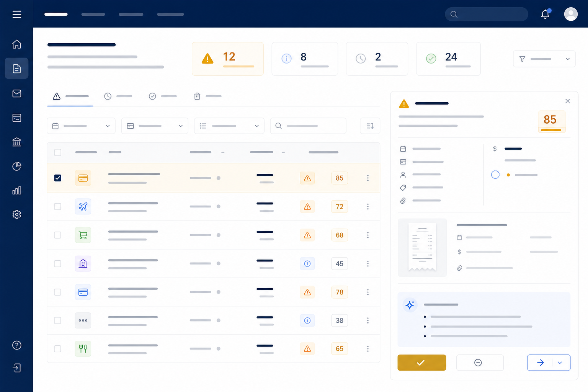Click the gold approve checkmark button
This screenshot has height=392, width=588.
point(422,363)
